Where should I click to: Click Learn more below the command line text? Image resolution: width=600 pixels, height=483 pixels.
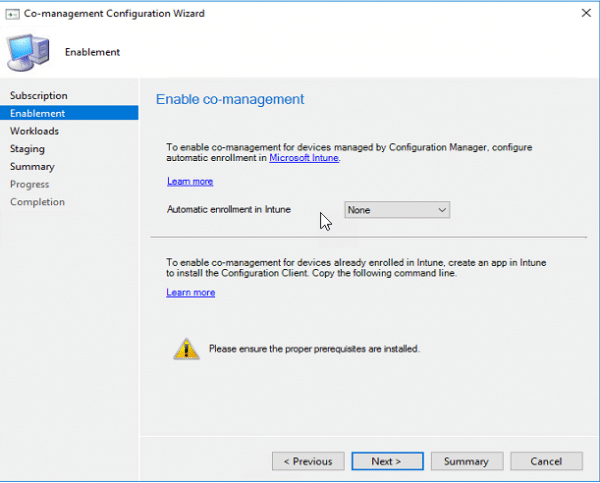click(x=190, y=292)
